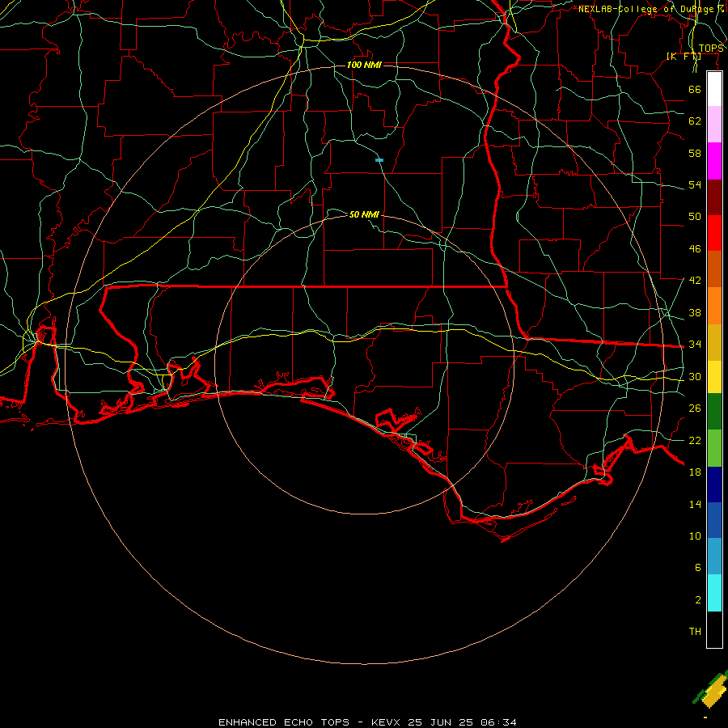Pick the bright red 50 kft legend swatch
The image size is (728, 728).
coord(714,233)
